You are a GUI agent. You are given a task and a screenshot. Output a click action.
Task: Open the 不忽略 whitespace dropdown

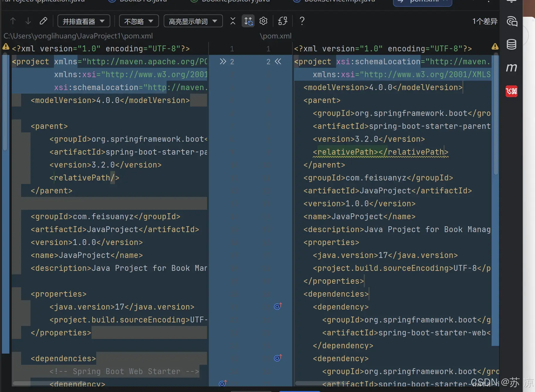click(x=139, y=21)
